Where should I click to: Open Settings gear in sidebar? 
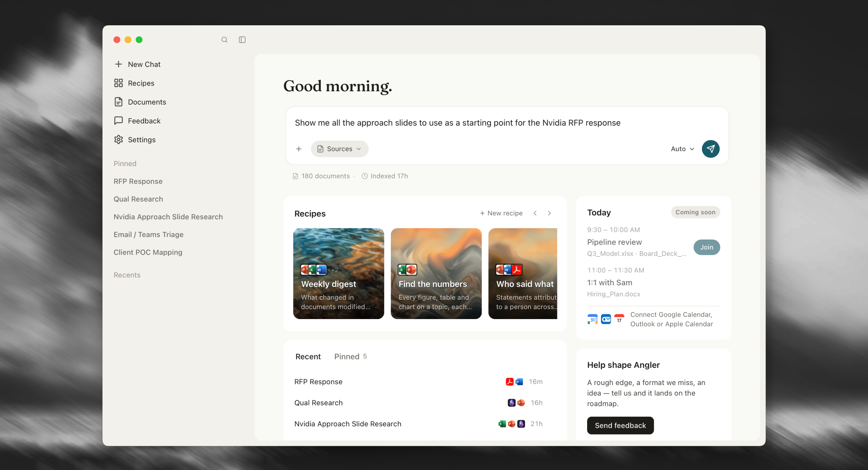(135, 139)
